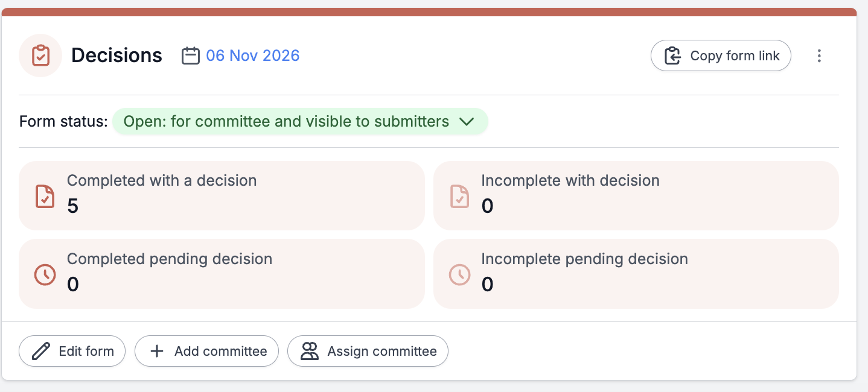Click the Incomplete pending decision clock icon

point(460,275)
